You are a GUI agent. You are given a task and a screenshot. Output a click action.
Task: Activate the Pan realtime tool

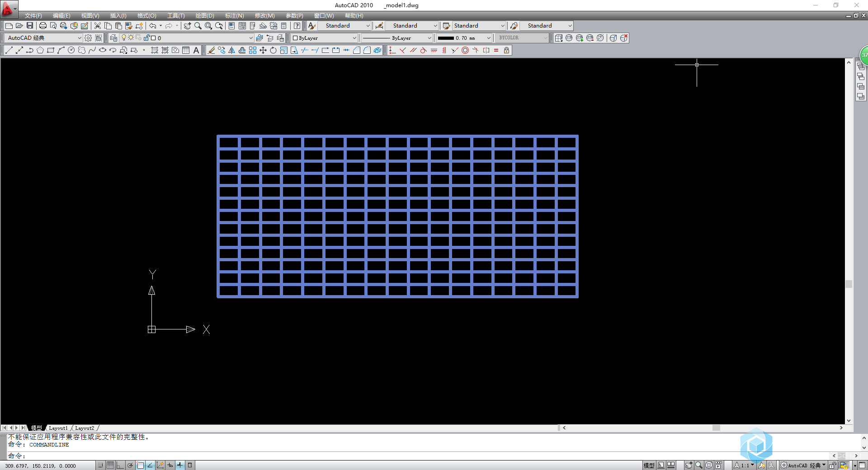[187, 26]
